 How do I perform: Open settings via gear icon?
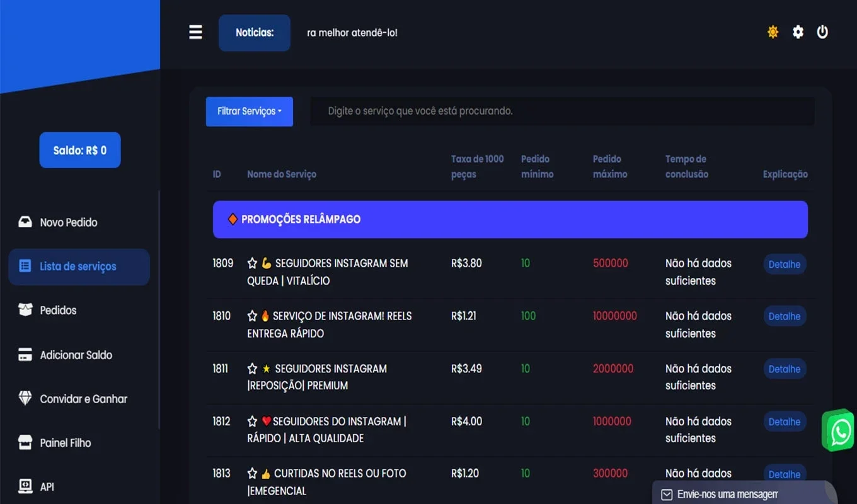pos(798,32)
